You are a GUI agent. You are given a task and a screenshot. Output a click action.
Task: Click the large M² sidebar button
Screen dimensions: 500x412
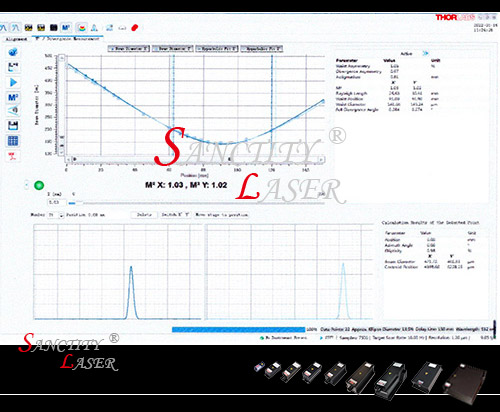pyautogui.click(x=13, y=97)
